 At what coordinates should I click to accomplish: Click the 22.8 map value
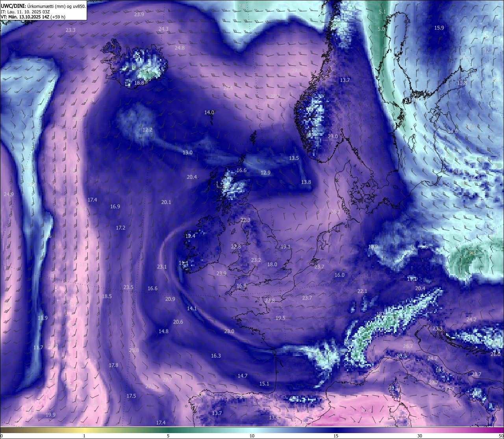[x=235, y=246]
